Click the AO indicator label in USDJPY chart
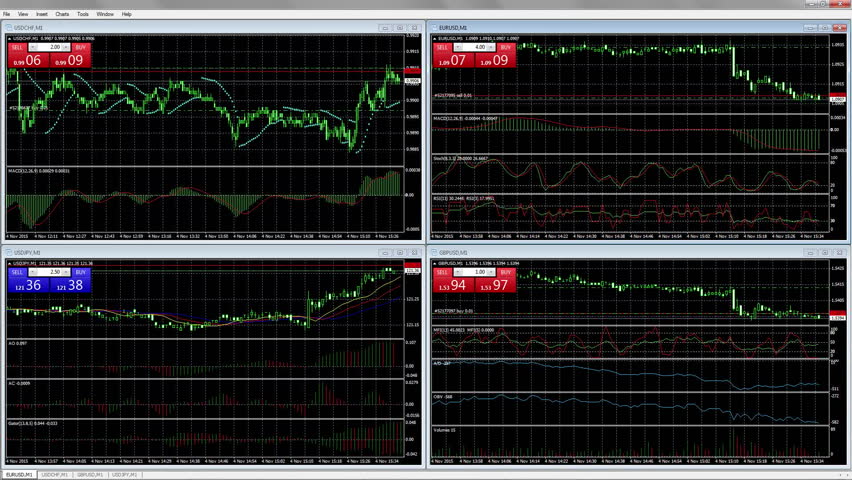This screenshot has width=852, height=480. point(17,343)
